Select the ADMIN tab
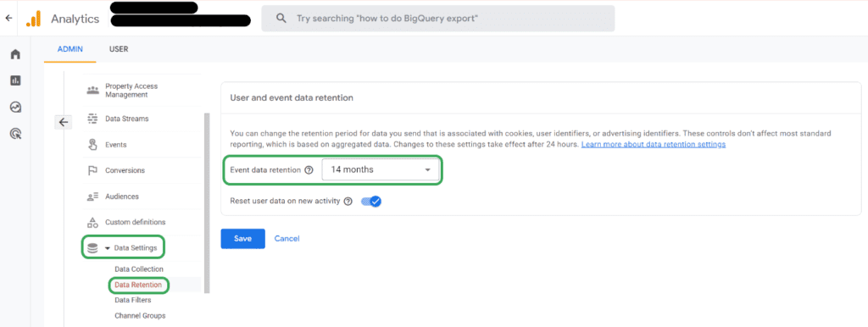The width and height of the screenshot is (868, 327). pyautogui.click(x=70, y=49)
